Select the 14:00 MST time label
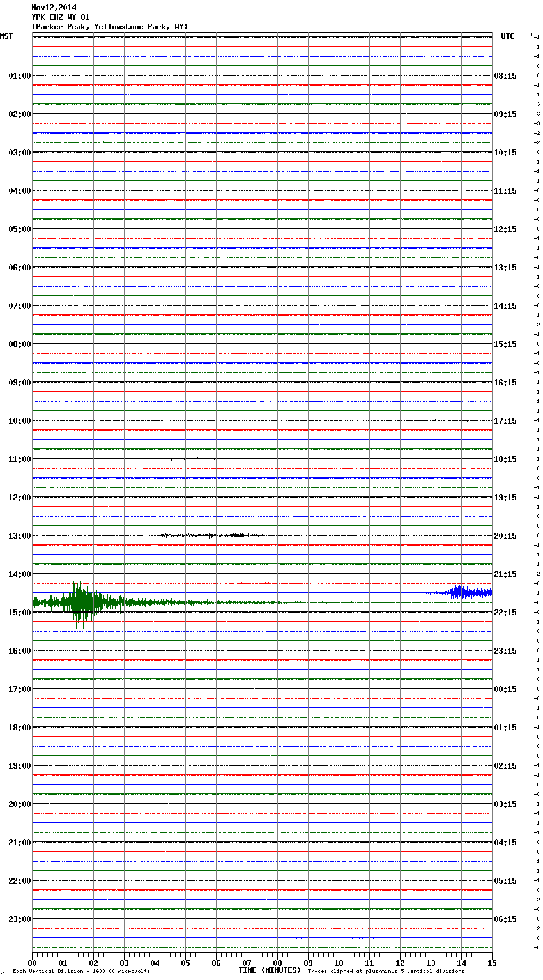 (19, 574)
